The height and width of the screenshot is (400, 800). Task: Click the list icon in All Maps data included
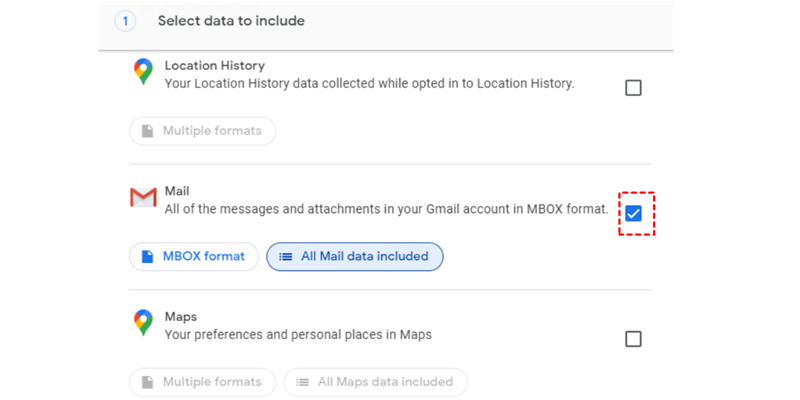pos(302,381)
